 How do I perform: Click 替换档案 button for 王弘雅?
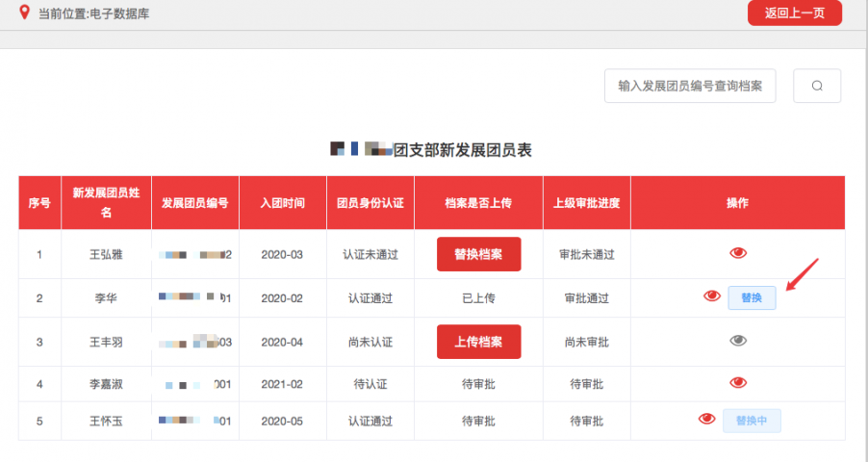478,254
